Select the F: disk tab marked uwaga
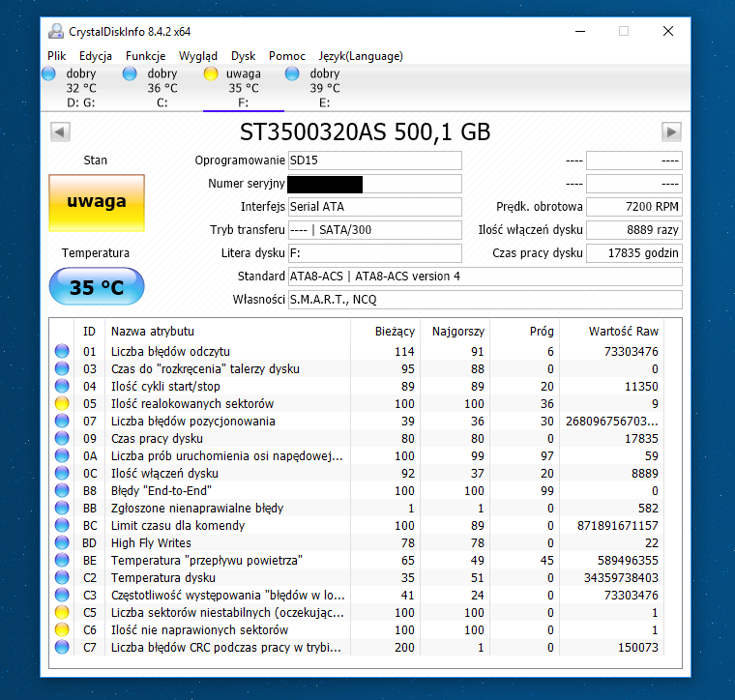The image size is (735, 700). tap(244, 88)
